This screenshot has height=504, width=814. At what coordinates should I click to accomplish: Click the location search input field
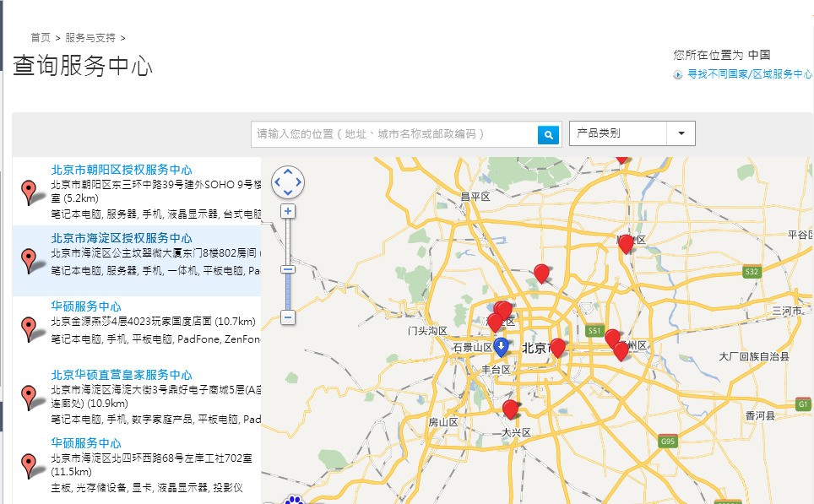tap(394, 134)
